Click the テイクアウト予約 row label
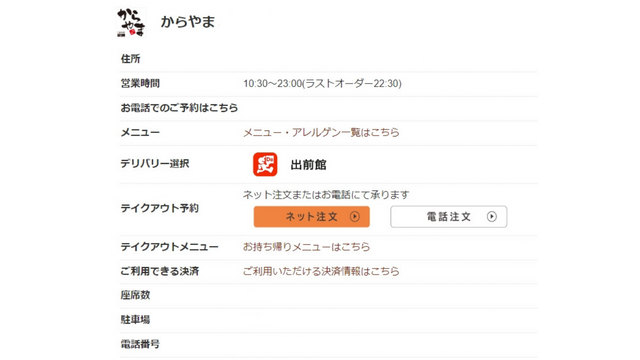 pyautogui.click(x=160, y=208)
